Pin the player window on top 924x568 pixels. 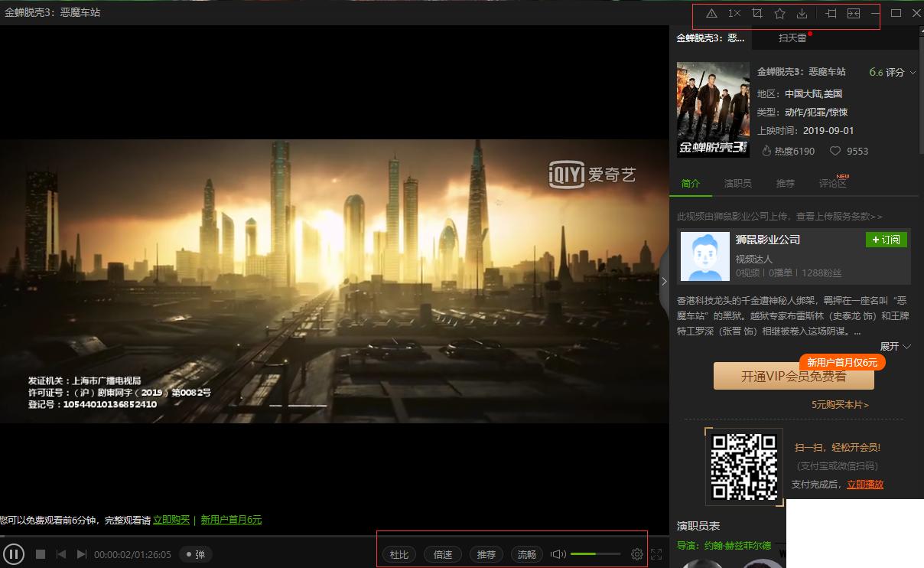[x=830, y=13]
